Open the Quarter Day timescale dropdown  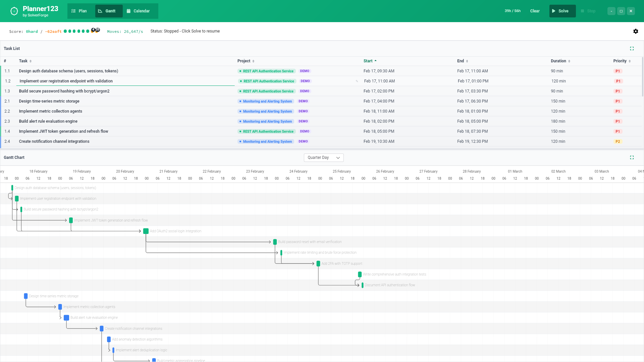pyautogui.click(x=323, y=158)
